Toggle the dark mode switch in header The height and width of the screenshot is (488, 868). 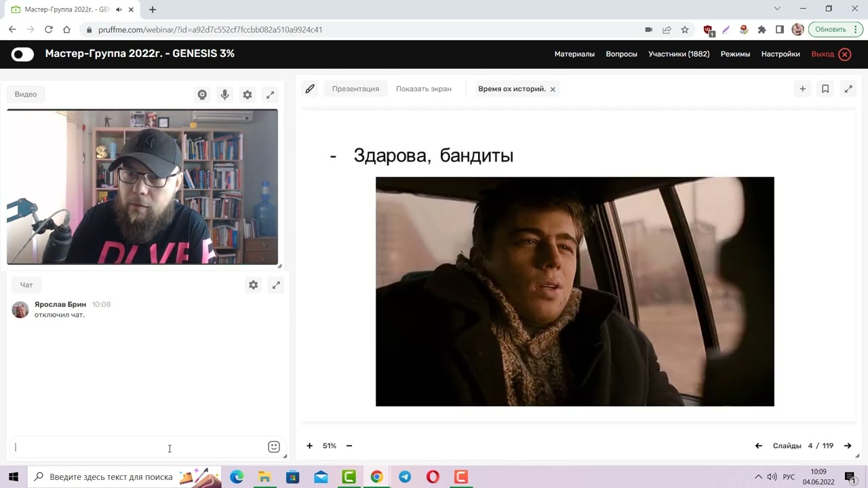point(22,54)
